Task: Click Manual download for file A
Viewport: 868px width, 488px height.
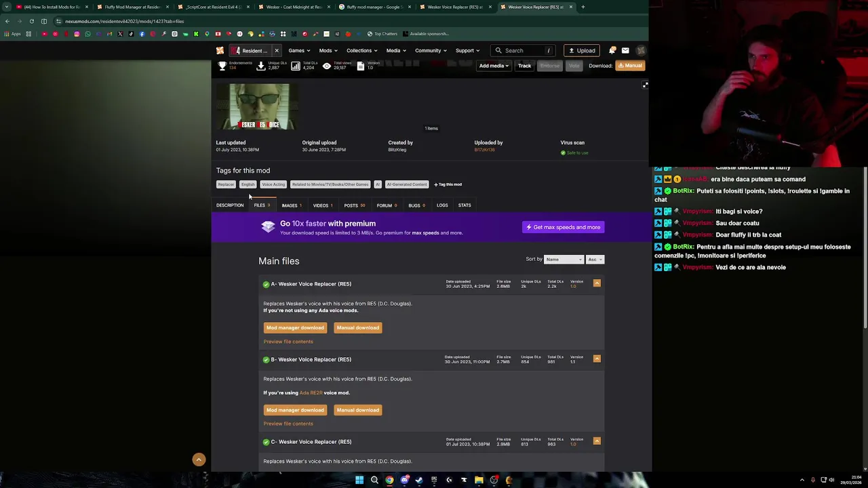Action: click(x=358, y=328)
